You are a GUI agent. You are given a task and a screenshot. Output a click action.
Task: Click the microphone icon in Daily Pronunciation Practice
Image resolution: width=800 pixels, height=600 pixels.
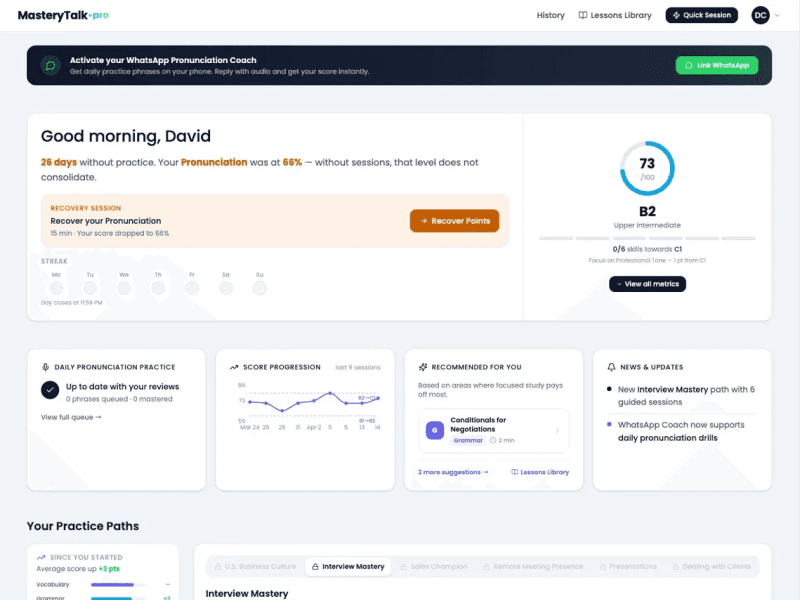(x=45, y=367)
